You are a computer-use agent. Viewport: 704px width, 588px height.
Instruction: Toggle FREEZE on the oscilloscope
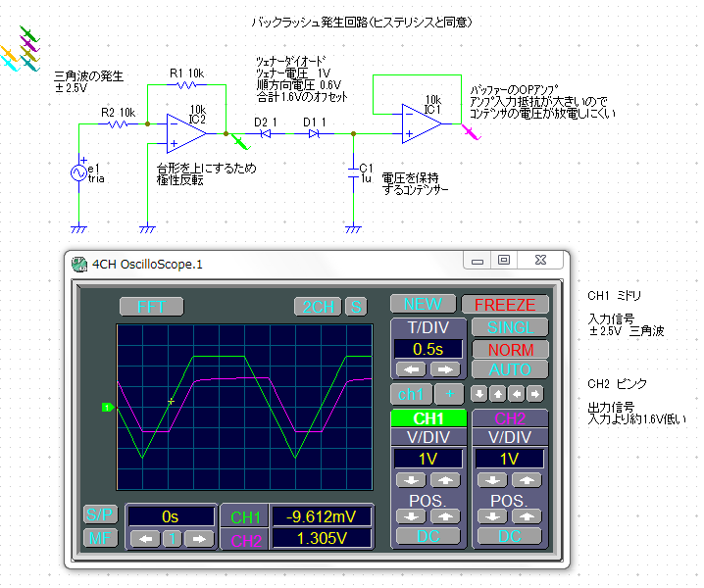(505, 305)
